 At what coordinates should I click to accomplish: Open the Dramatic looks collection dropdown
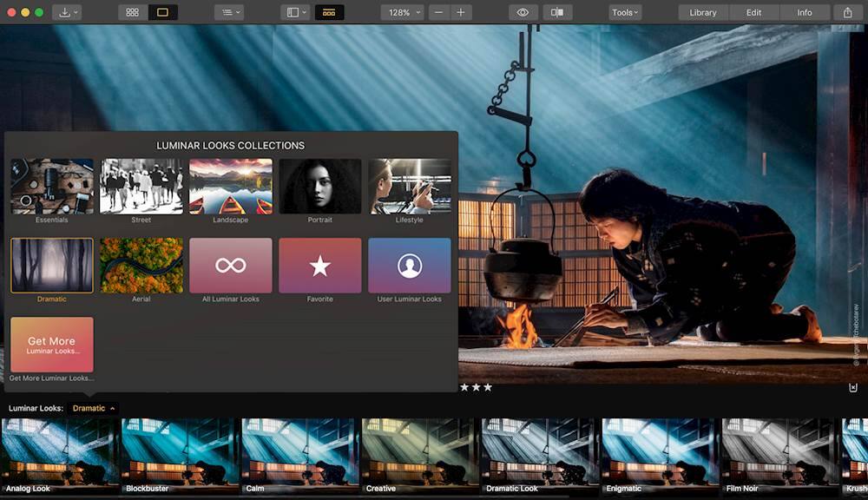tap(93, 408)
